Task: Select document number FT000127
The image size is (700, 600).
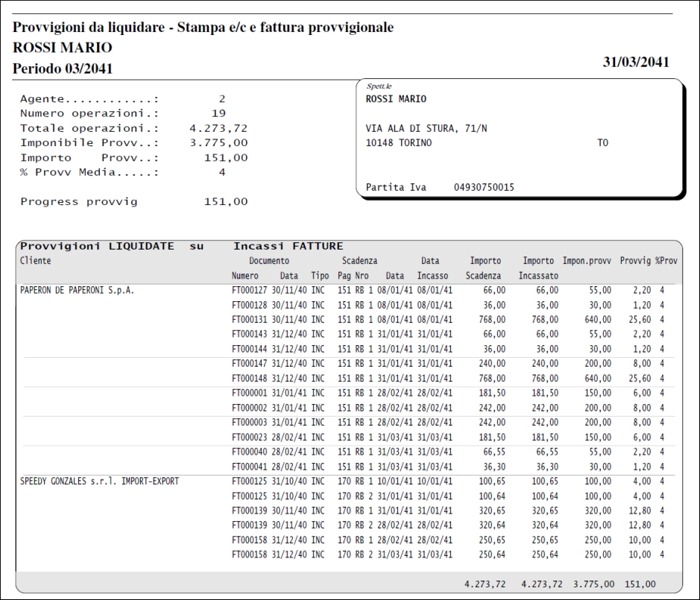Action: pyautogui.click(x=249, y=290)
